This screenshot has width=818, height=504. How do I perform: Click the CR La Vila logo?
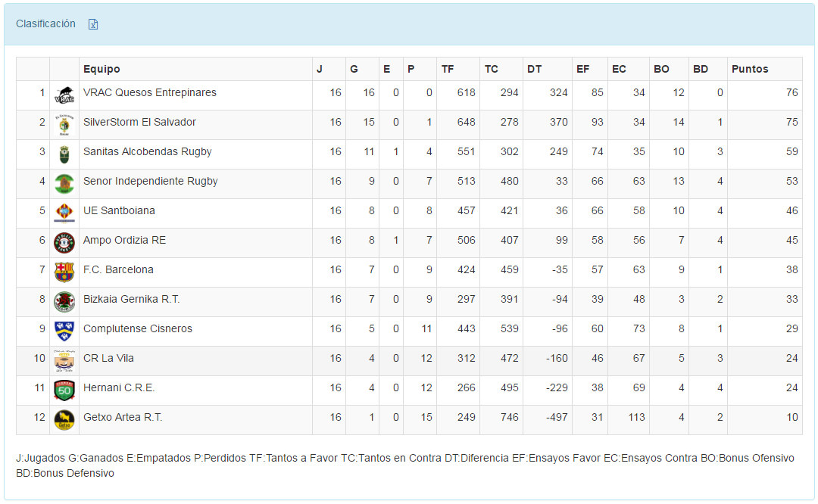tap(64, 361)
